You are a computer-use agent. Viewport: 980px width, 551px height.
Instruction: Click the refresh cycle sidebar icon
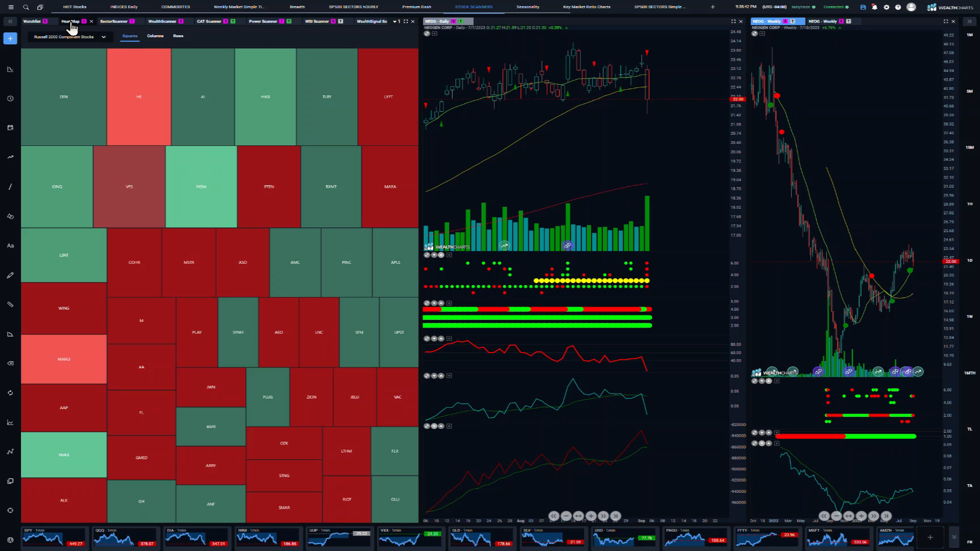click(x=10, y=393)
